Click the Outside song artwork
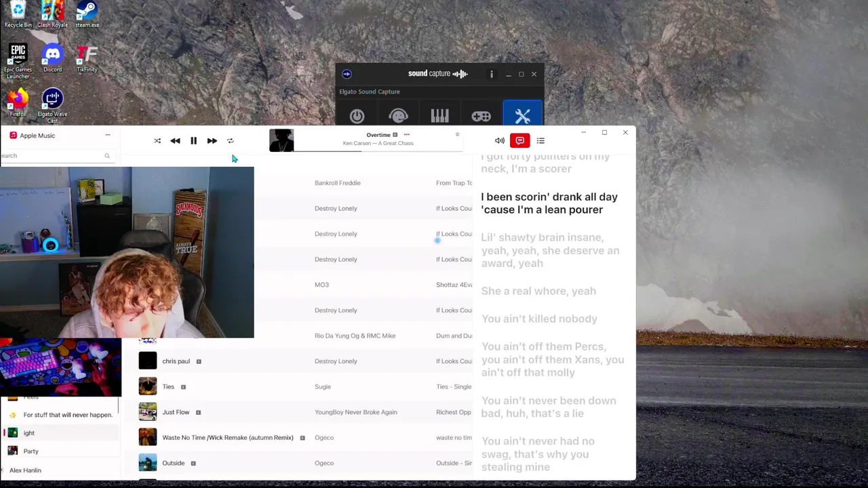 147,463
